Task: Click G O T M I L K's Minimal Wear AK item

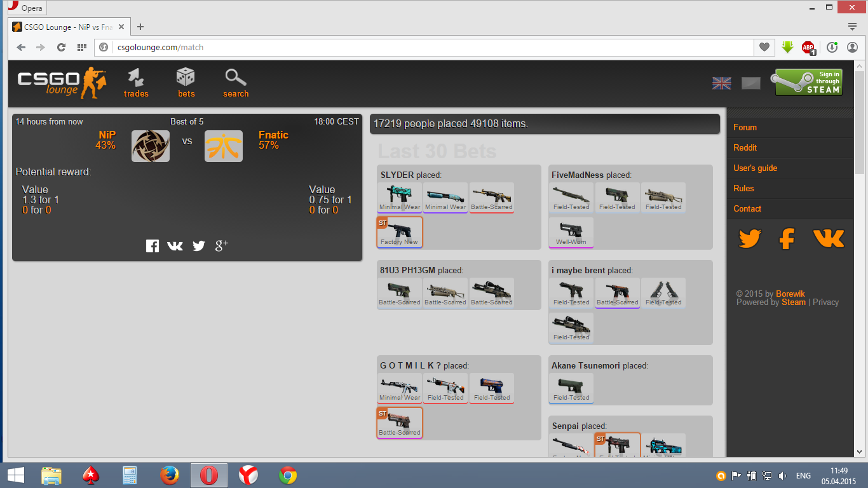Action: 400,388
